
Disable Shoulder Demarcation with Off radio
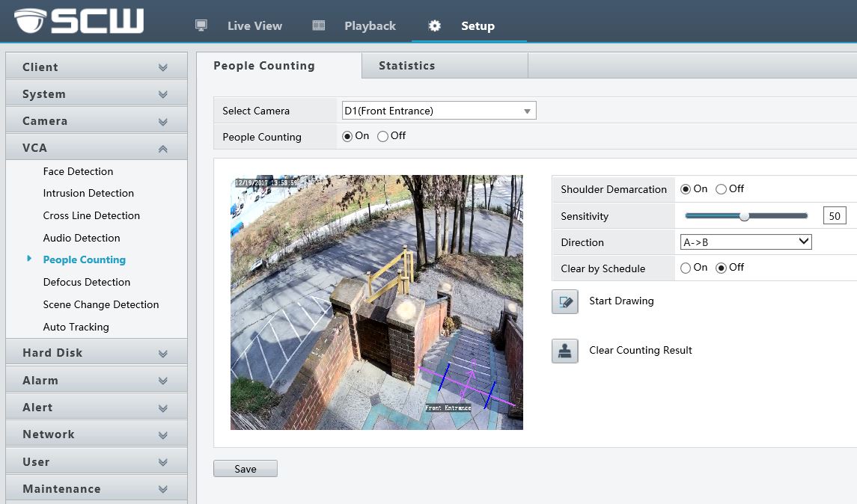pyautogui.click(x=721, y=189)
